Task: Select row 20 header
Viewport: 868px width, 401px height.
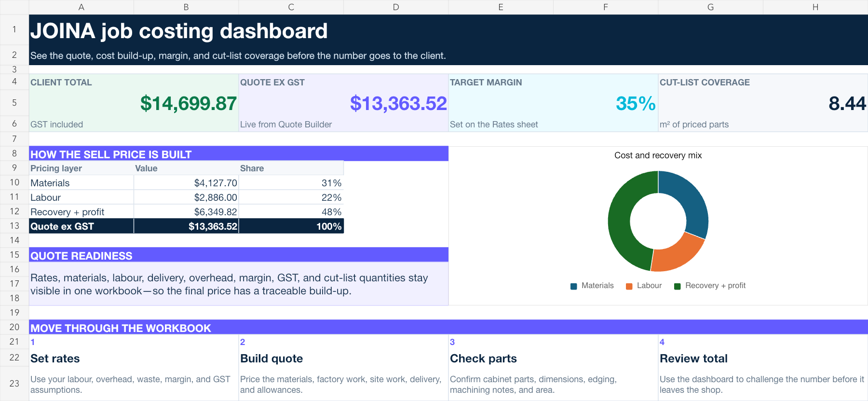Action: click(x=14, y=327)
